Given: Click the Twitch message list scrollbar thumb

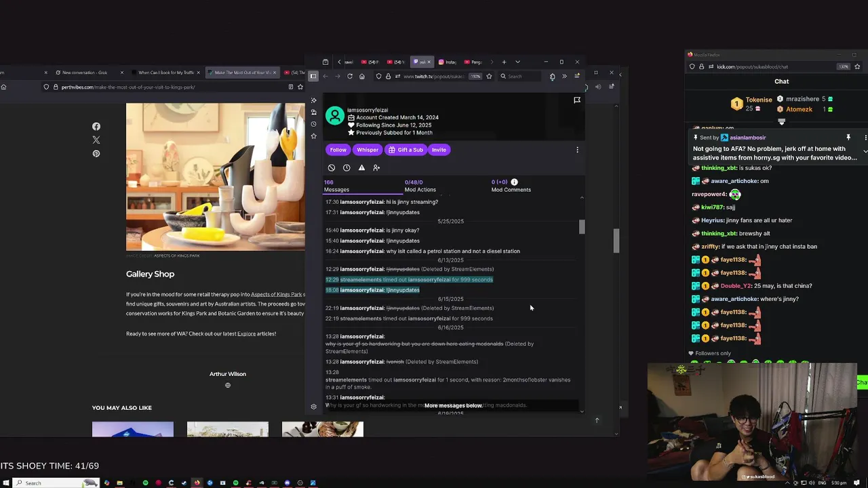Looking at the screenshot, I should (x=581, y=227).
